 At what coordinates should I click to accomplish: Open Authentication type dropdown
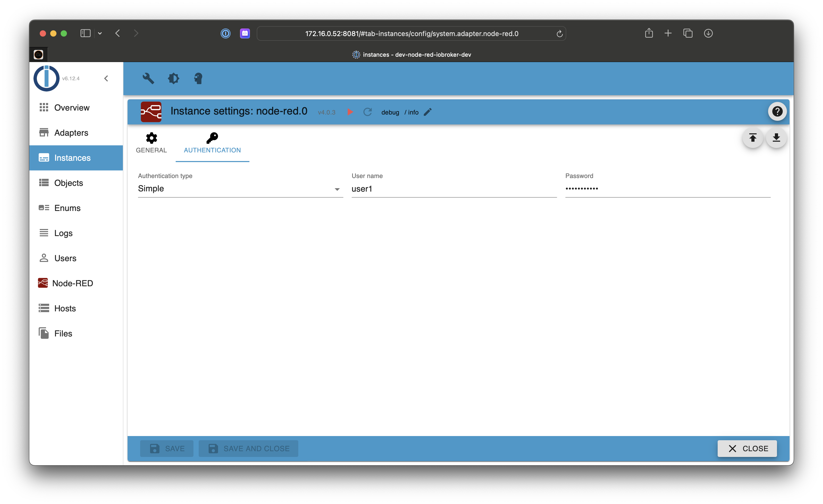241,189
